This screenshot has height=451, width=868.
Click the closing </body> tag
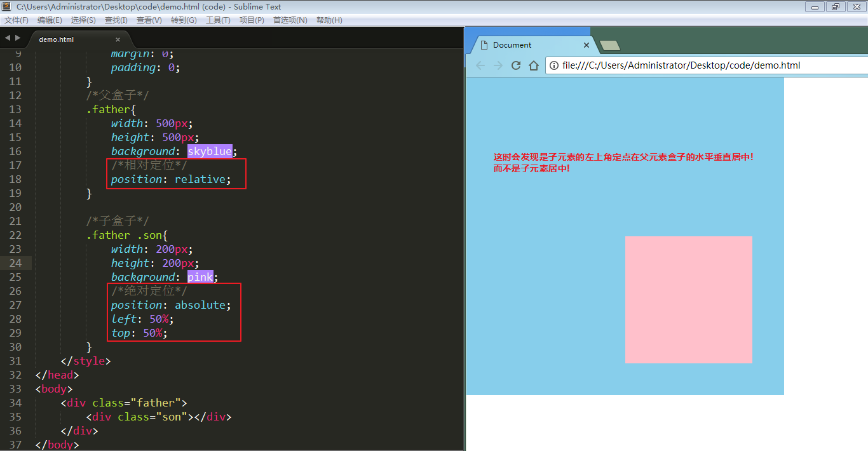point(57,445)
